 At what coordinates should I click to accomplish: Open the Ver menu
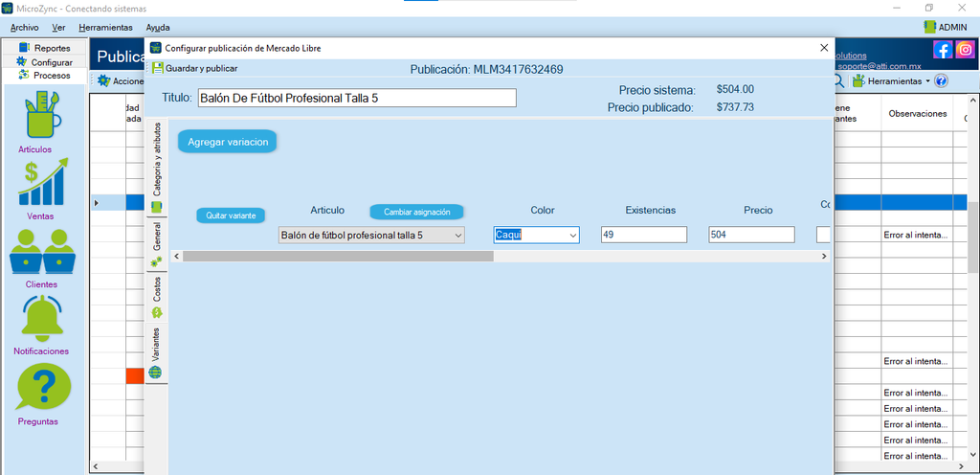coord(58,28)
